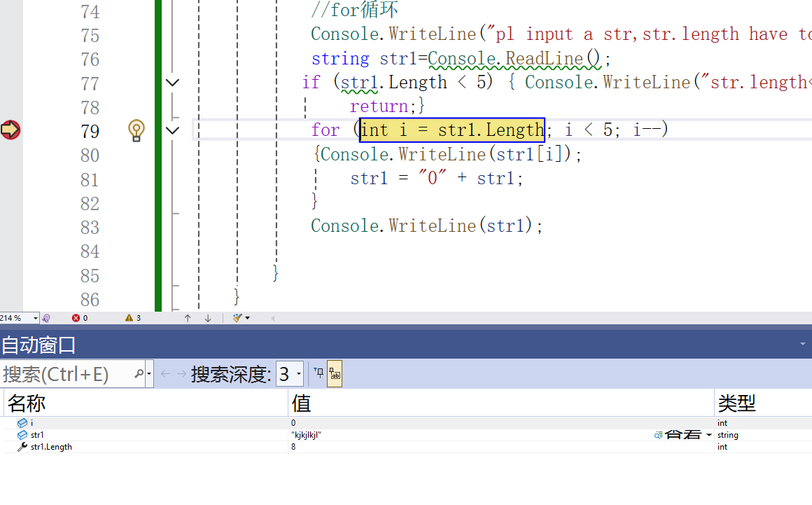Click the IntelliCode health indicator icon
Viewport: 812px width, 505px height.
(47, 318)
